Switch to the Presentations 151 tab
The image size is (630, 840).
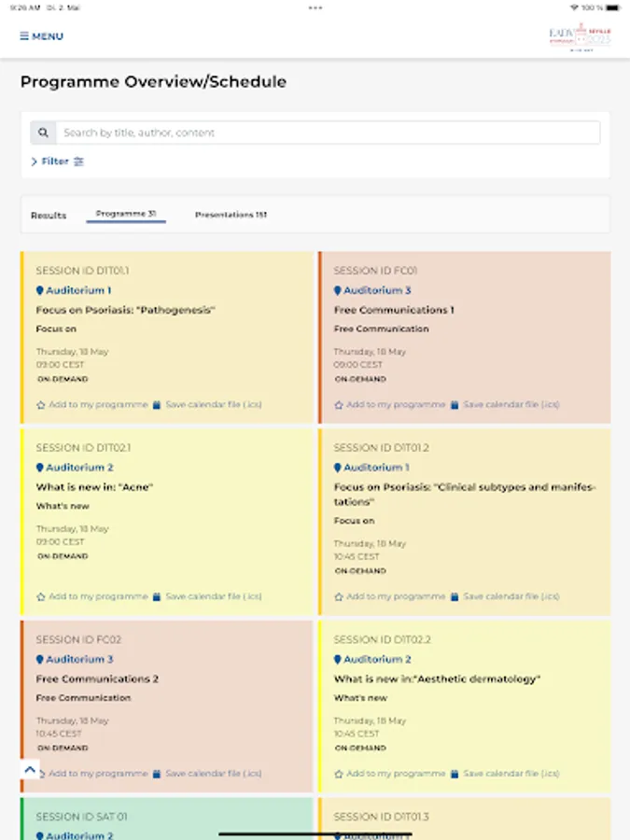(x=232, y=215)
